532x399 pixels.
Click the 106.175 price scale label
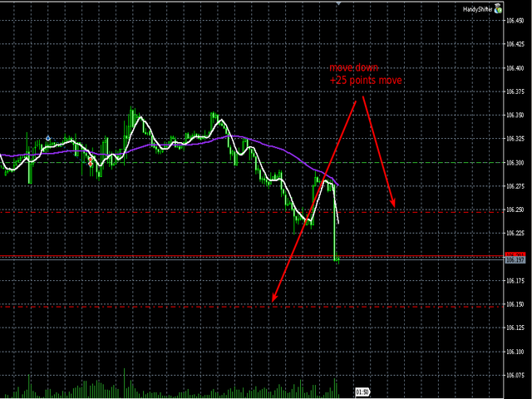(x=515, y=281)
